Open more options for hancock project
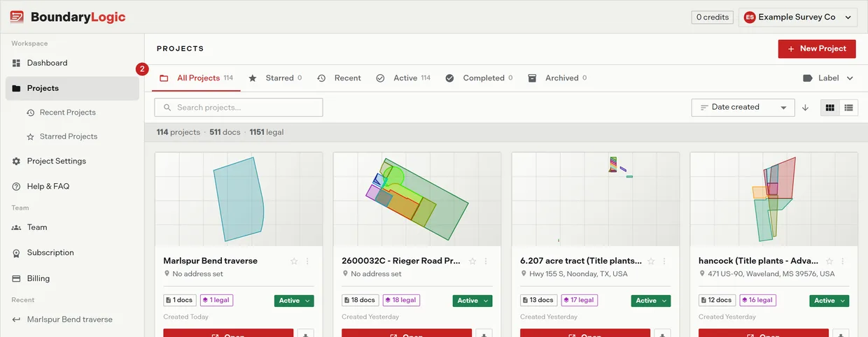This screenshot has width=868, height=337. (x=843, y=261)
